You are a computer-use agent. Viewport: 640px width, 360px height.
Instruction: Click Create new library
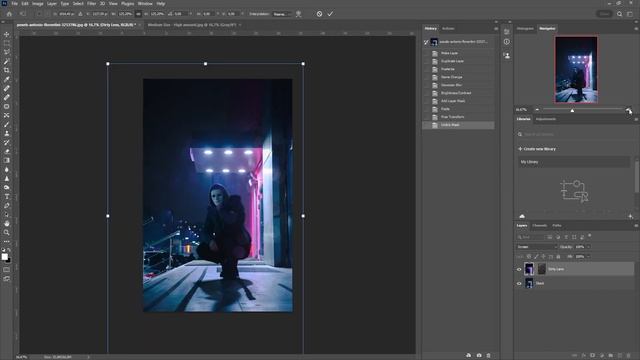click(x=537, y=149)
